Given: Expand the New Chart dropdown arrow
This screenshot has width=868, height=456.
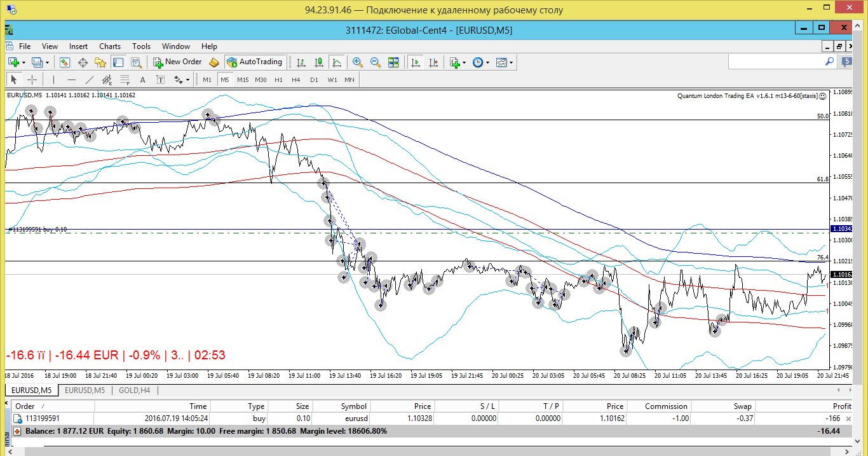Looking at the screenshot, I should tap(24, 62).
